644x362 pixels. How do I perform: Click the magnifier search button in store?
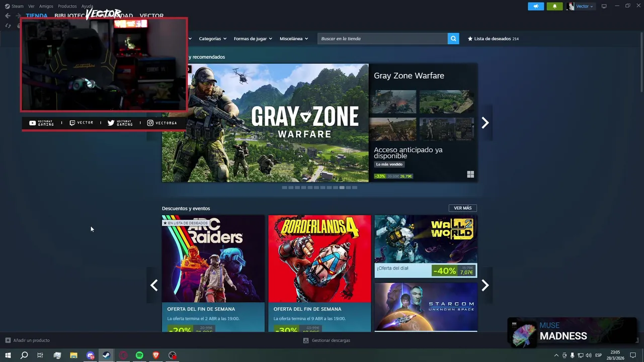(x=453, y=39)
